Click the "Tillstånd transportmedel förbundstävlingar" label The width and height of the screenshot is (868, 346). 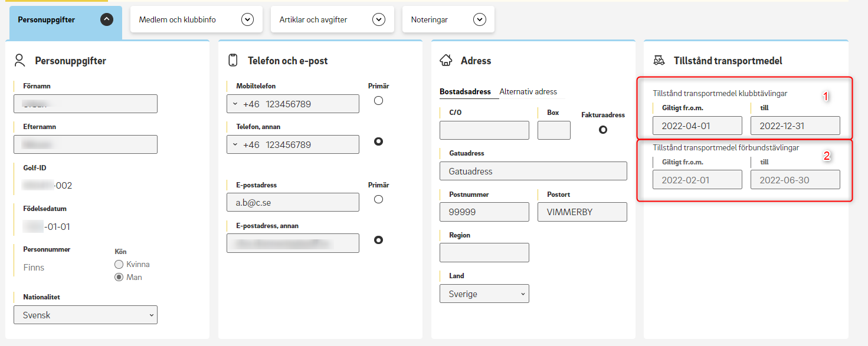coord(726,147)
